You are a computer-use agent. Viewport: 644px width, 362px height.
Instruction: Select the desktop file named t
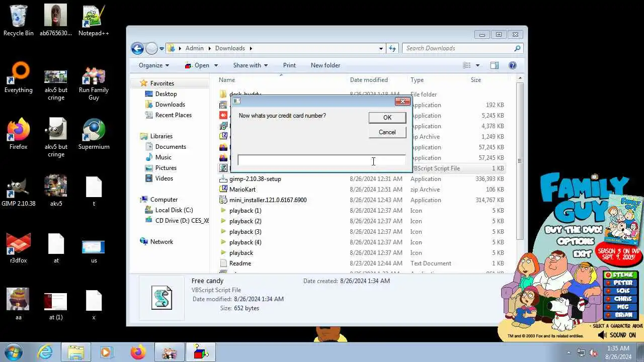tap(94, 191)
